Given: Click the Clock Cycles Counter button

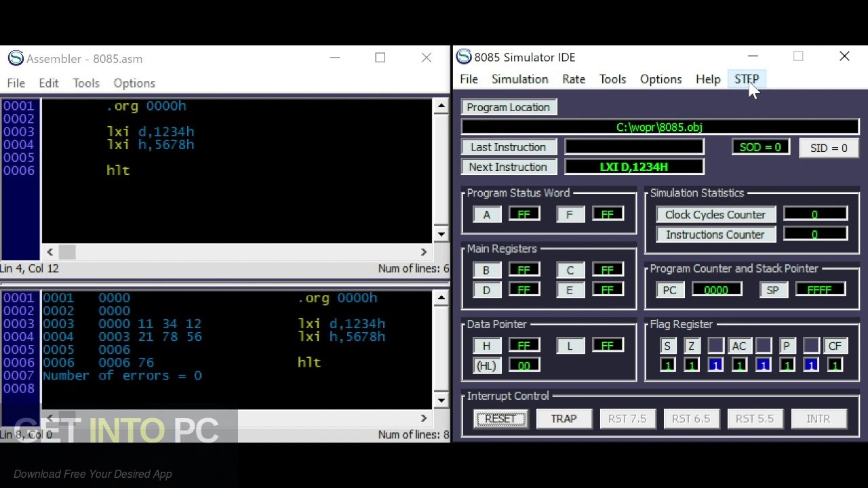Looking at the screenshot, I should coord(715,214).
